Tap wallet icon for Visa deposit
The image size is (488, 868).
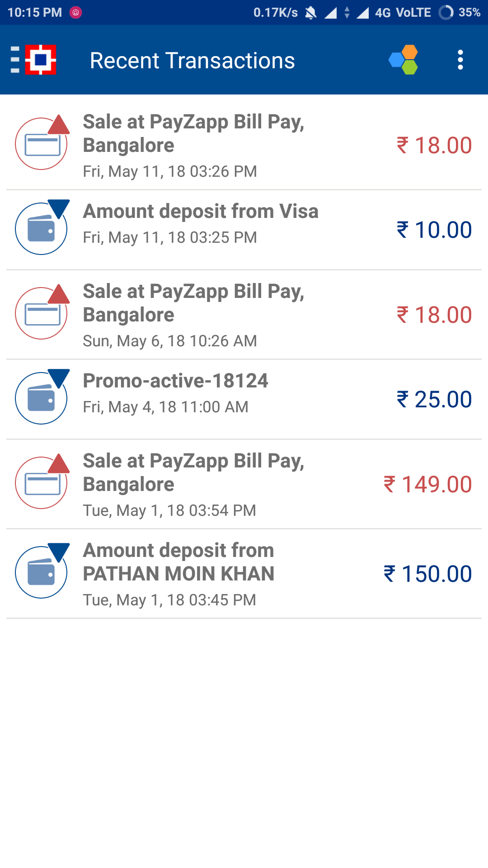point(42,228)
